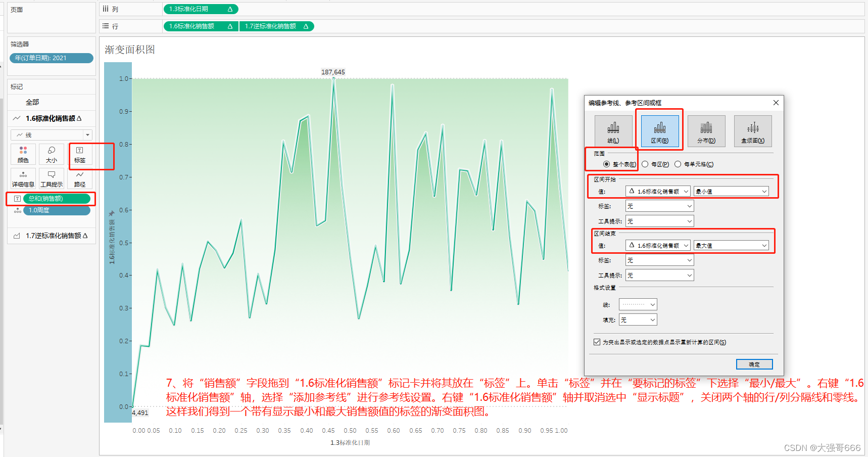Click the label icon beside 总和(销售额) pill
Image resolution: width=868 pixels, height=457 pixels.
coord(17,199)
